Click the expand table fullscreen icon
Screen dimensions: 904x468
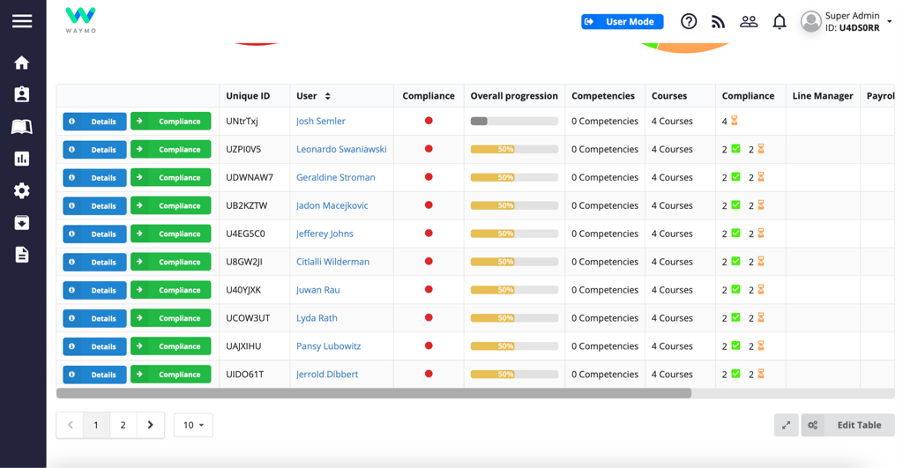(786, 425)
